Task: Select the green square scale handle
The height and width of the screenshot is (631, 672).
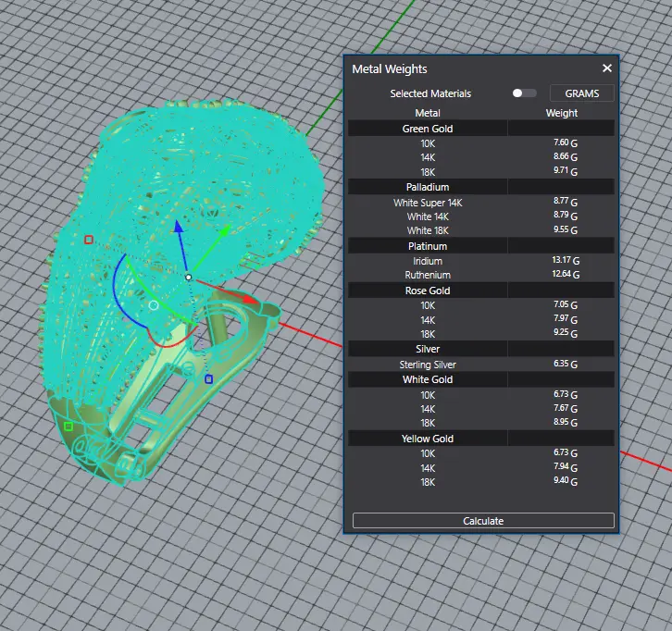Action: coord(68,427)
